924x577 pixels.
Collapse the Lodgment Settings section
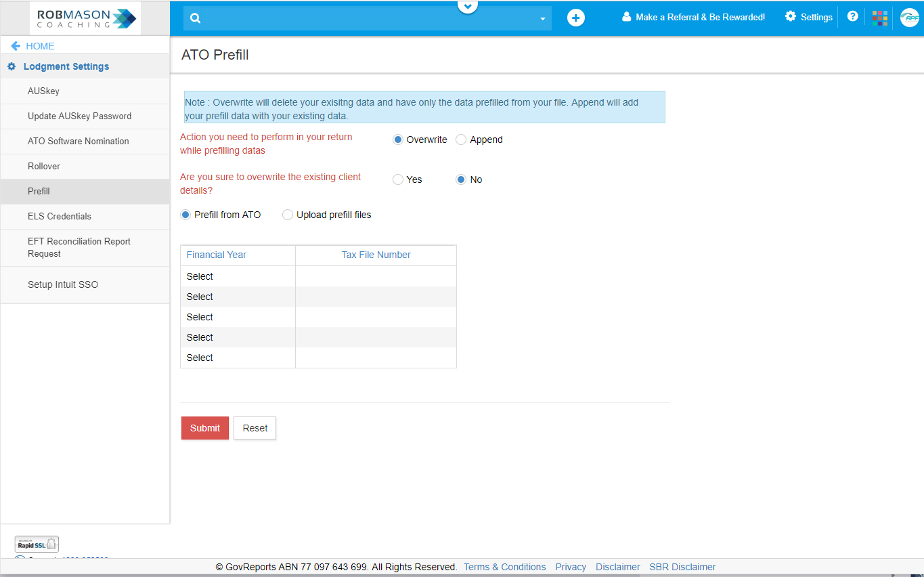(66, 66)
